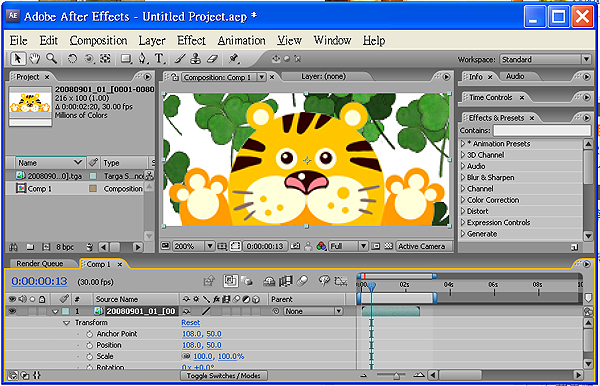Select the Hand tool
Image resolution: width=600 pixels, height=386 pixels.
[35, 59]
